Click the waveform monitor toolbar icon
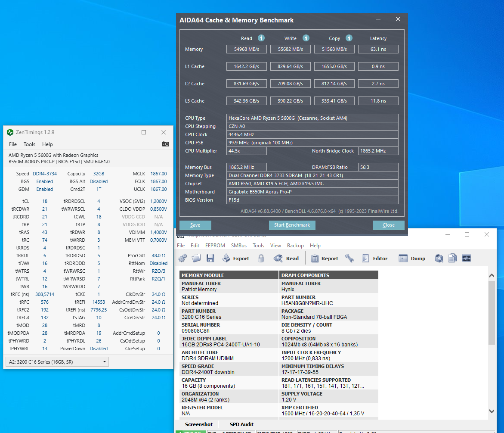The width and height of the screenshot is (504, 433). pyautogui.click(x=467, y=258)
